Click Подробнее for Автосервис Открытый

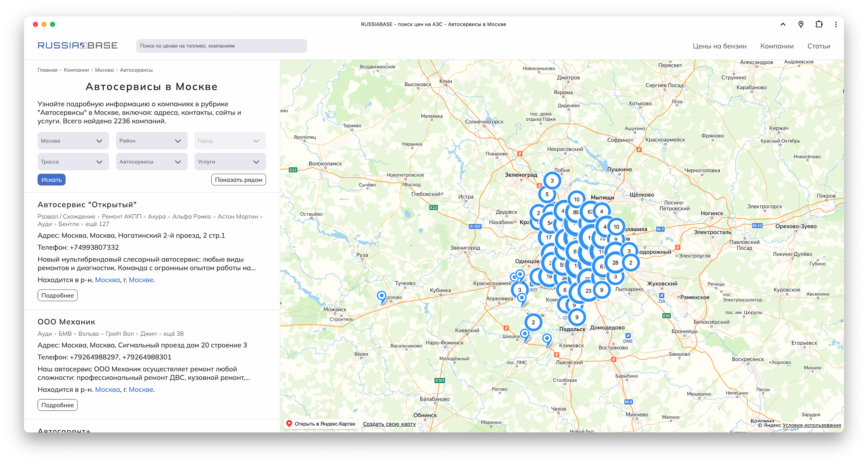[x=57, y=295]
